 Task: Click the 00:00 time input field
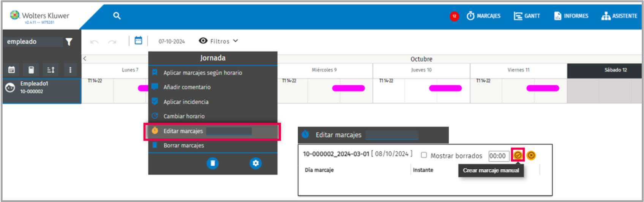point(499,156)
